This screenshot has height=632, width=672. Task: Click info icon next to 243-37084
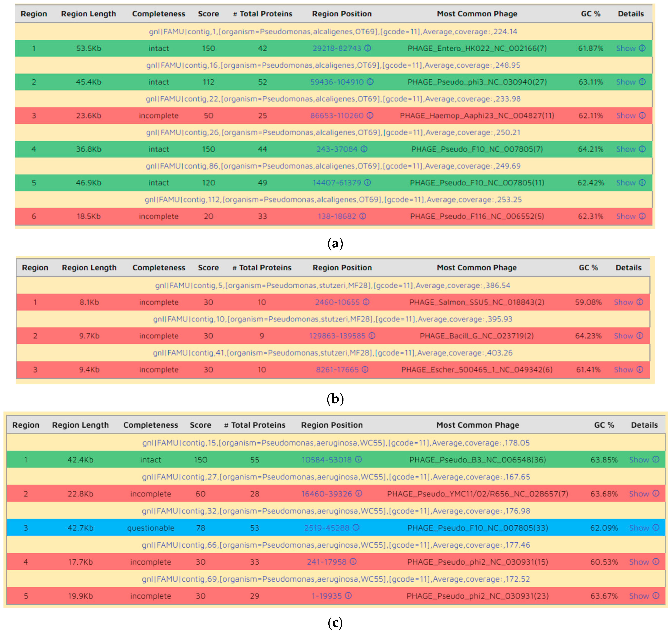364,149
